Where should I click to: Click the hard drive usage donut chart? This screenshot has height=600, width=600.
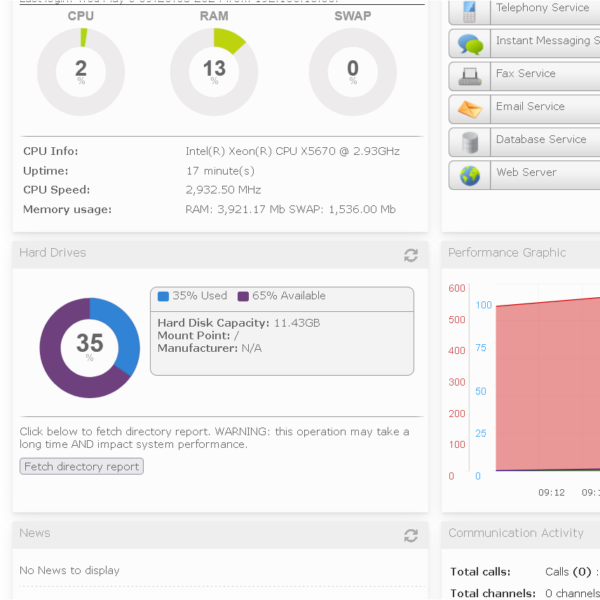pos(89,347)
